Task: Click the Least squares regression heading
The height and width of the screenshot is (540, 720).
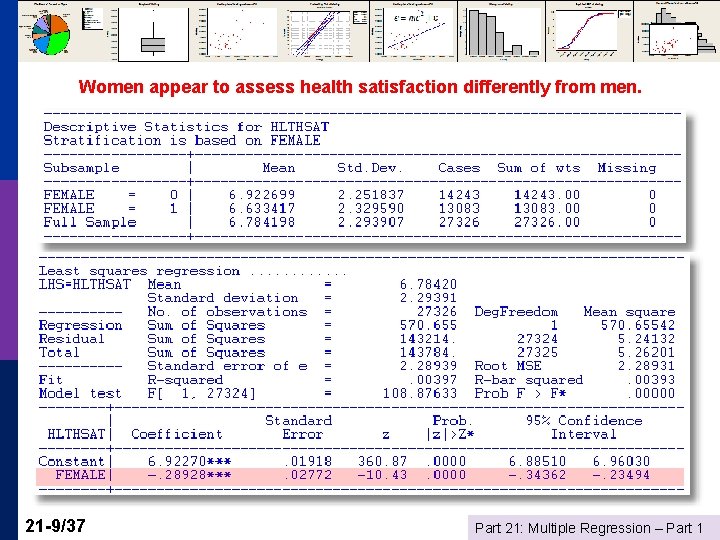Action: click(x=139, y=271)
